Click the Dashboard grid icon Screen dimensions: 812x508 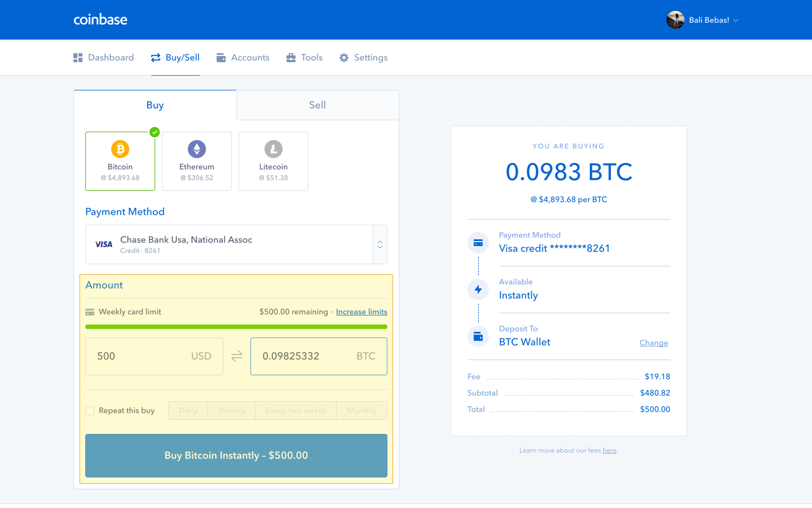(x=78, y=58)
